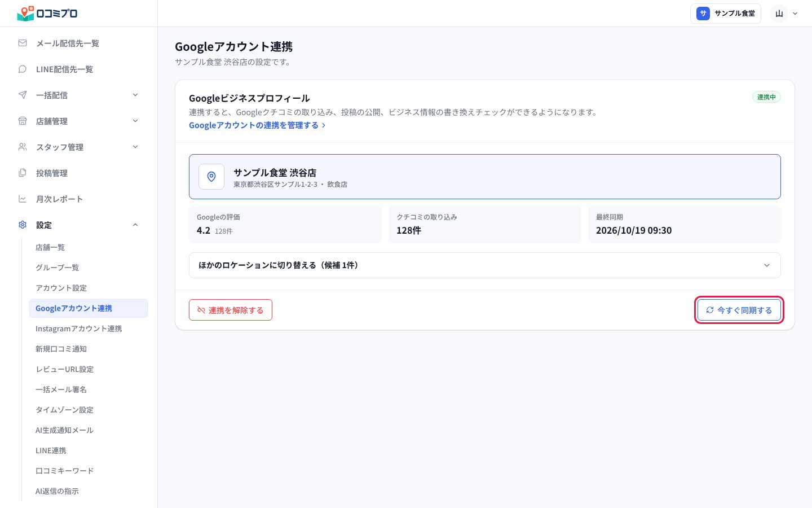This screenshot has height=508, width=812.
Task: Go to 投稿管理
Action: point(79,173)
